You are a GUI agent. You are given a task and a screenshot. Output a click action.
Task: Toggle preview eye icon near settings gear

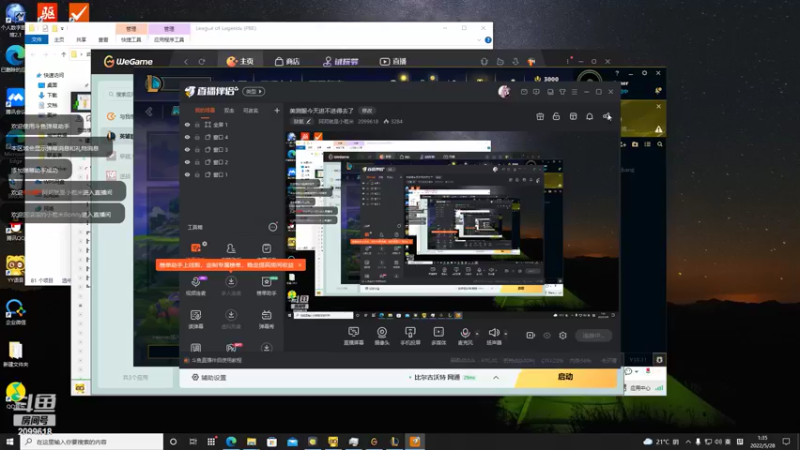547,335
